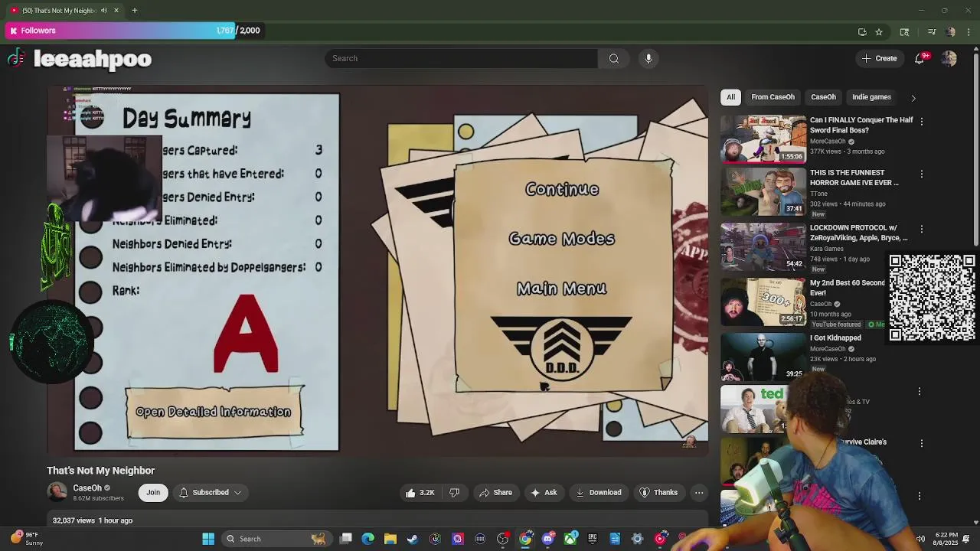Select the Indie games chip

[871, 97]
